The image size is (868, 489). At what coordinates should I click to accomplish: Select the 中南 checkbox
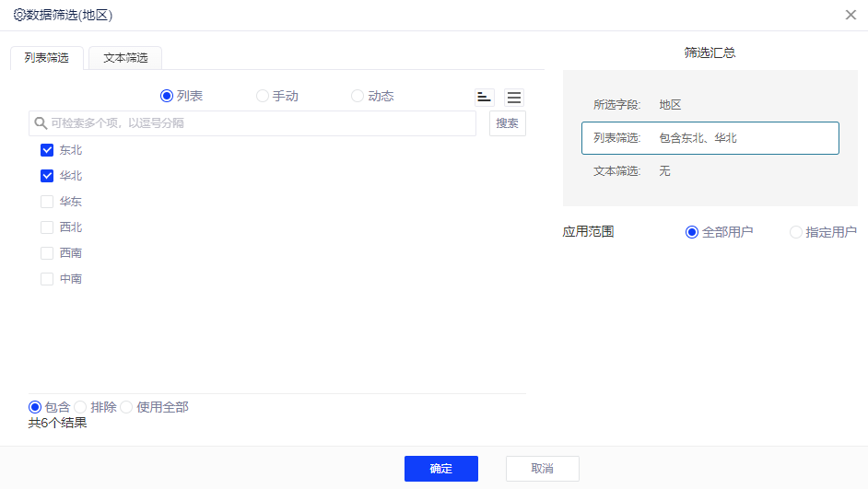(x=47, y=279)
